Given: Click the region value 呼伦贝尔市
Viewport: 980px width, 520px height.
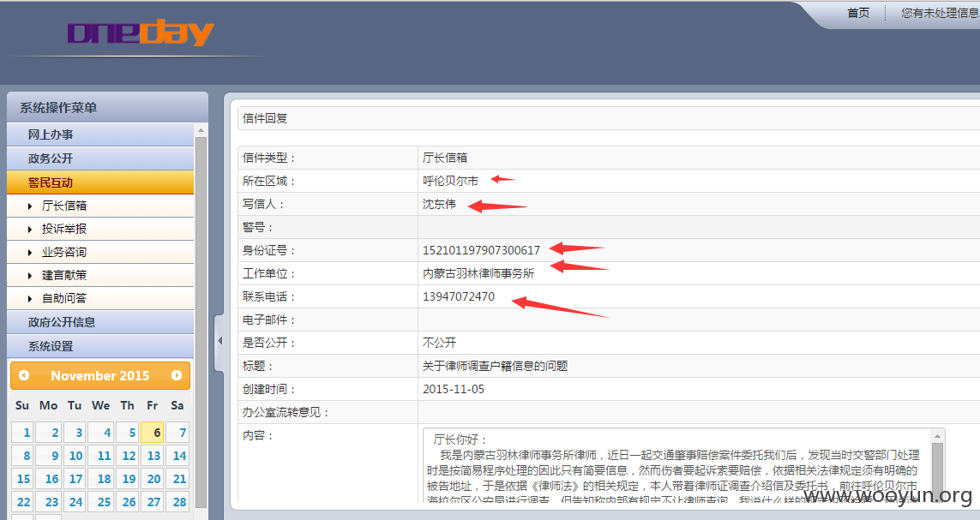Looking at the screenshot, I should pyautogui.click(x=450, y=181).
